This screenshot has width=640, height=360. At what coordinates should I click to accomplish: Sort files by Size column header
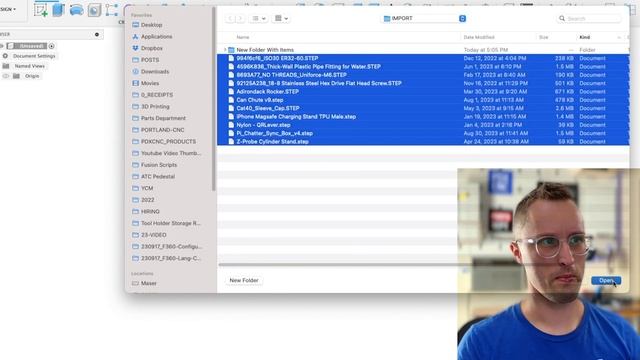[543, 37]
